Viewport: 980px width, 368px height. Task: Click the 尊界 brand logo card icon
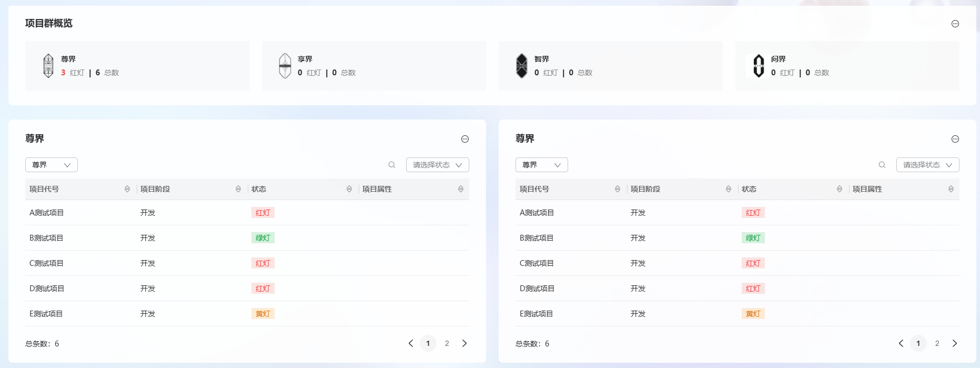48,66
